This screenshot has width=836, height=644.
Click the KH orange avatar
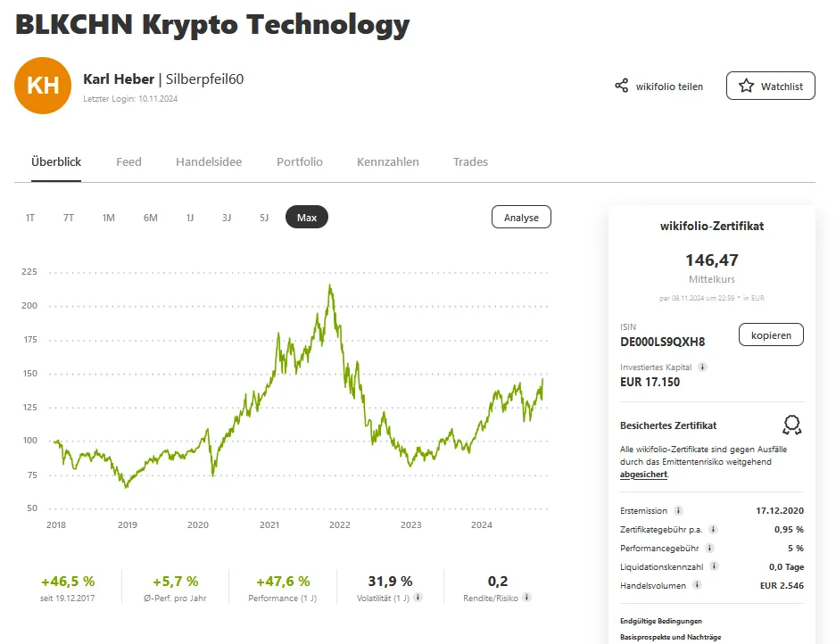coord(43,86)
